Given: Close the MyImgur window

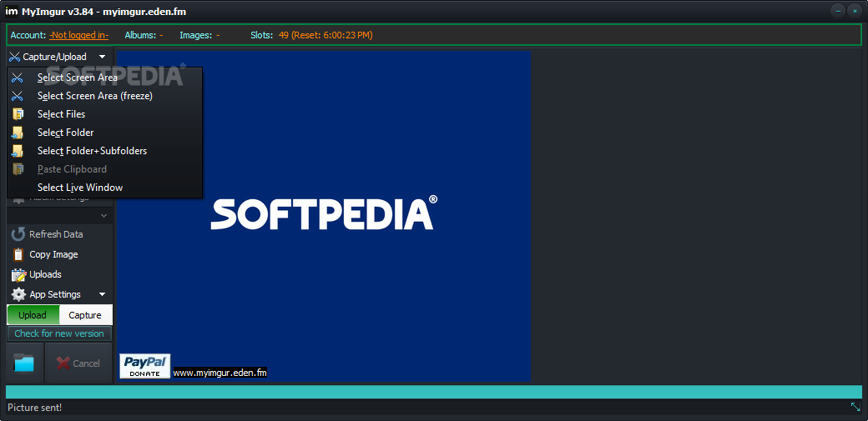Looking at the screenshot, I should pyautogui.click(x=855, y=11).
